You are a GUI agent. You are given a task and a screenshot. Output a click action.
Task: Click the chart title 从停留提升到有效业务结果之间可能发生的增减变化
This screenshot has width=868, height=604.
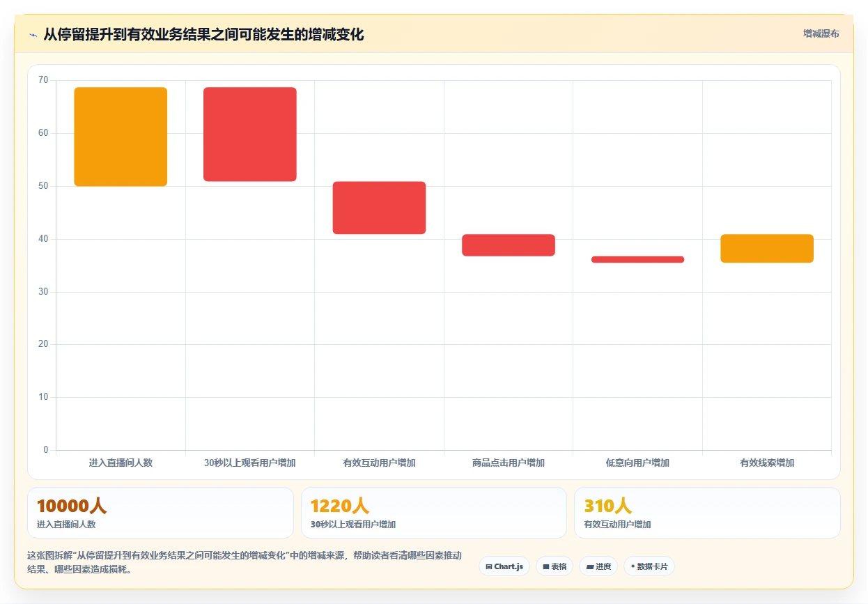203,34
